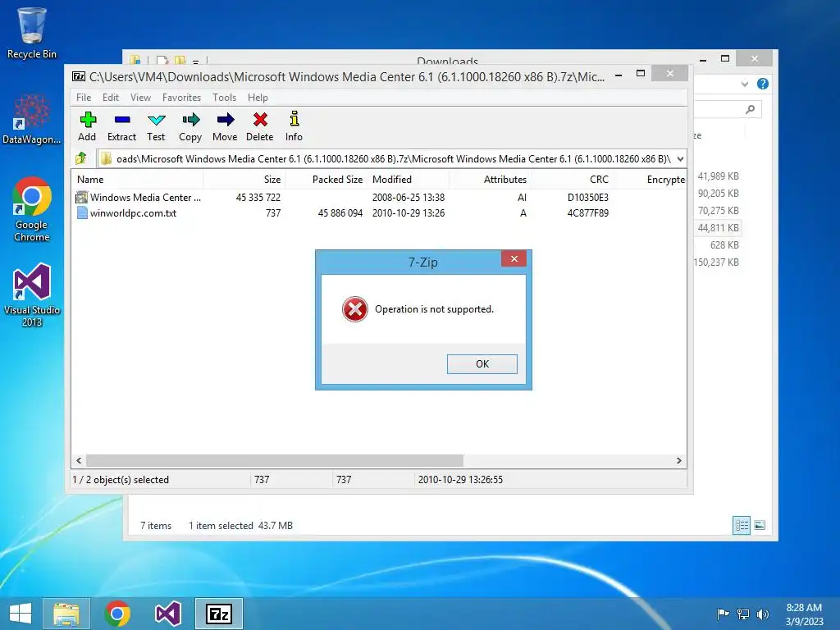Open the Info tool
The image size is (840, 630).
[x=294, y=119]
